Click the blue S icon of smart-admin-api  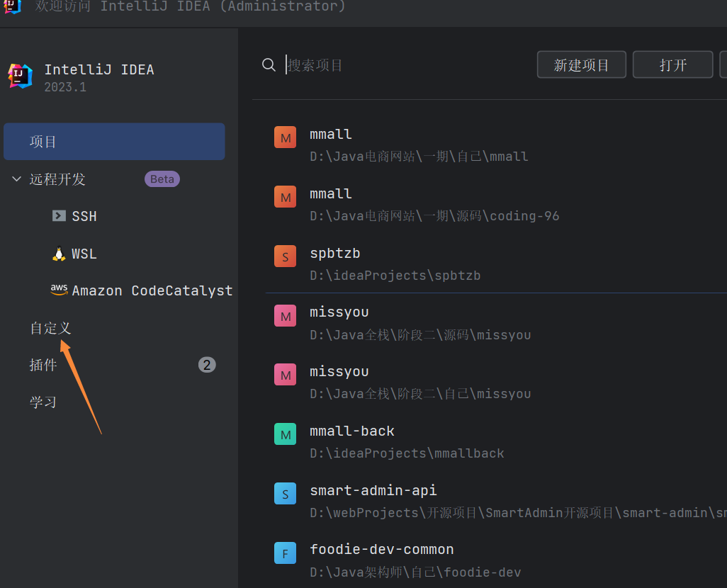point(285,493)
